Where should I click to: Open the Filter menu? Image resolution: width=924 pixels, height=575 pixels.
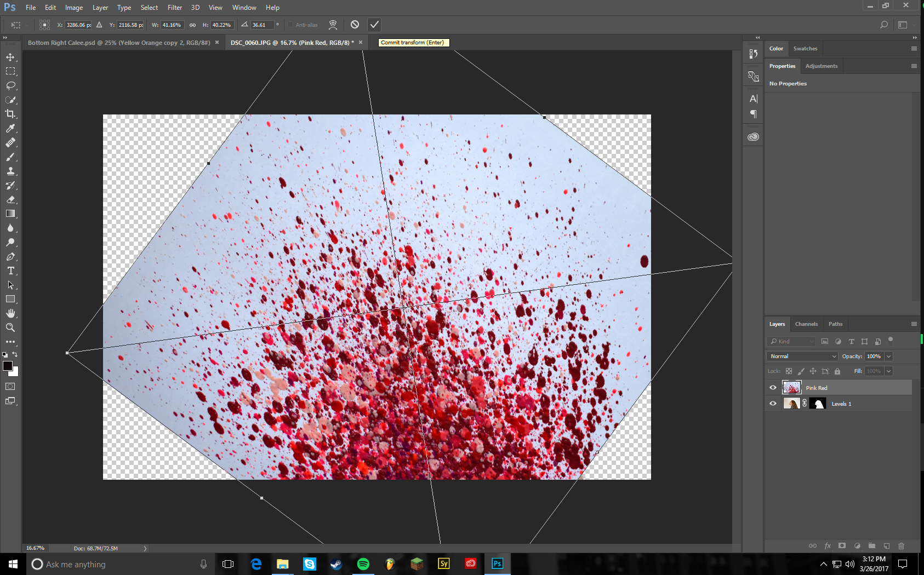[175, 8]
